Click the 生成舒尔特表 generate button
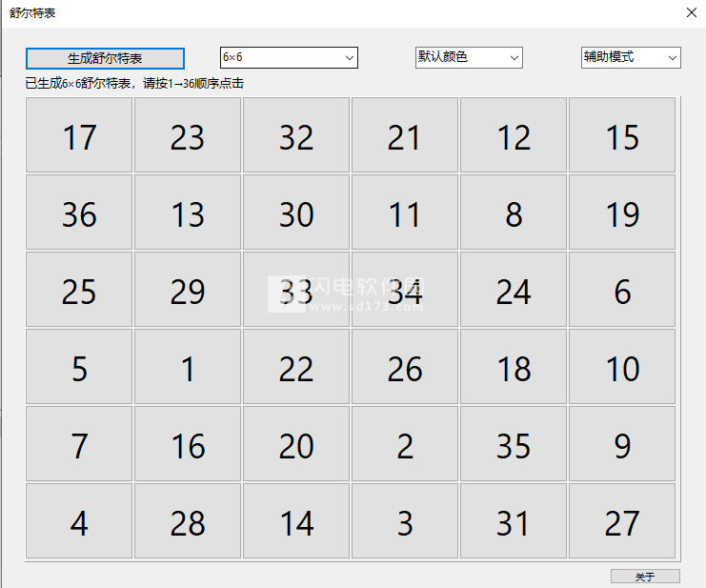The height and width of the screenshot is (588, 706). coord(105,58)
